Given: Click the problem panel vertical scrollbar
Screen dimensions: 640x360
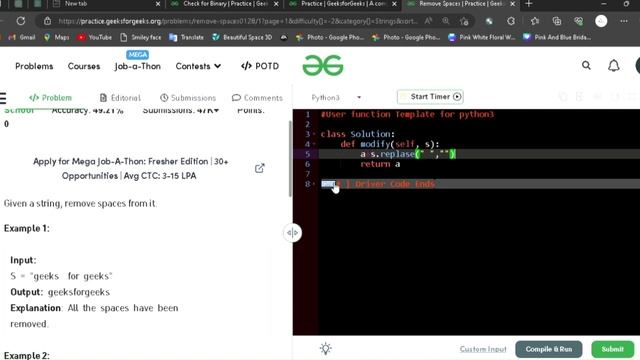Looking at the screenshot, I should pos(290,159).
